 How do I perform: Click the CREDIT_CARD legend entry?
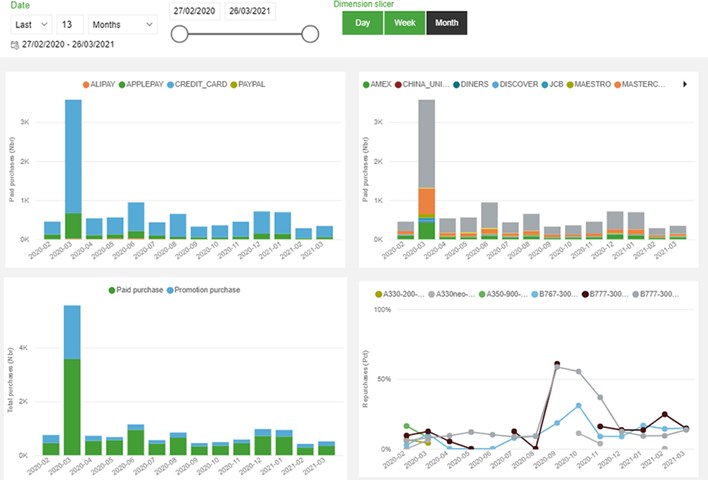(x=197, y=84)
